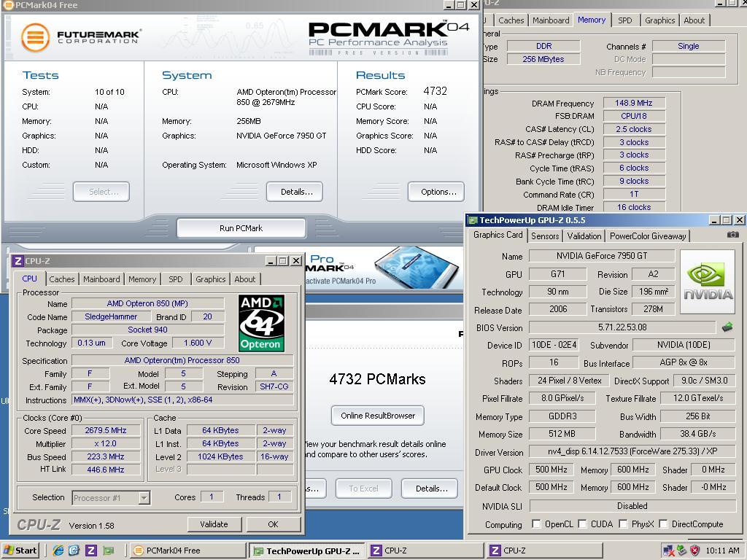This screenshot has width=747, height=560.
Task: Switch to PCMark04 Free taskbar button
Action: click(x=187, y=551)
